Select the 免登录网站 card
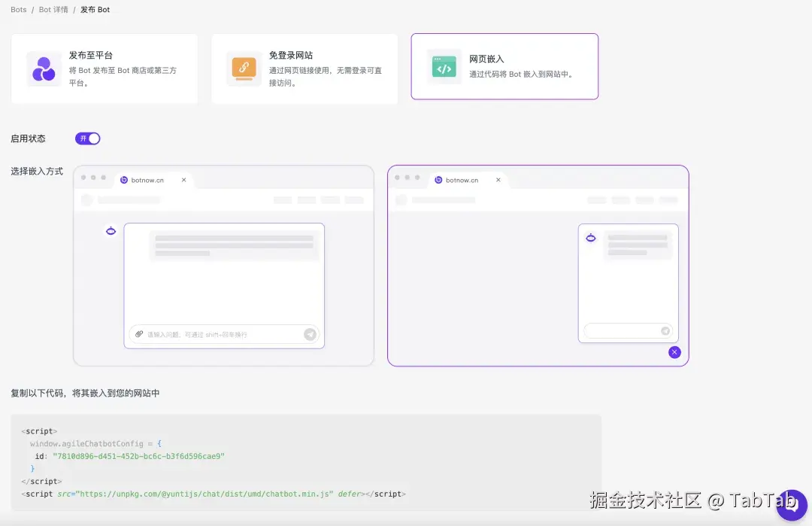 click(304, 69)
